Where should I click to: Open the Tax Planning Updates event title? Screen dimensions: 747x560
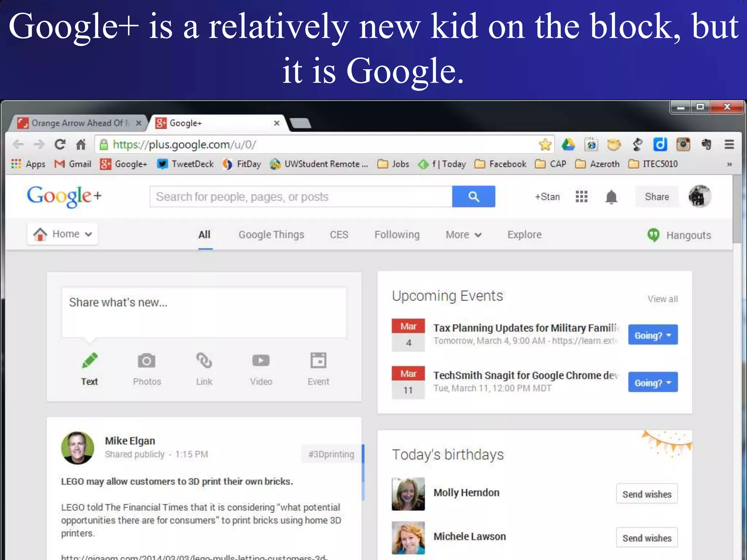coord(526,328)
